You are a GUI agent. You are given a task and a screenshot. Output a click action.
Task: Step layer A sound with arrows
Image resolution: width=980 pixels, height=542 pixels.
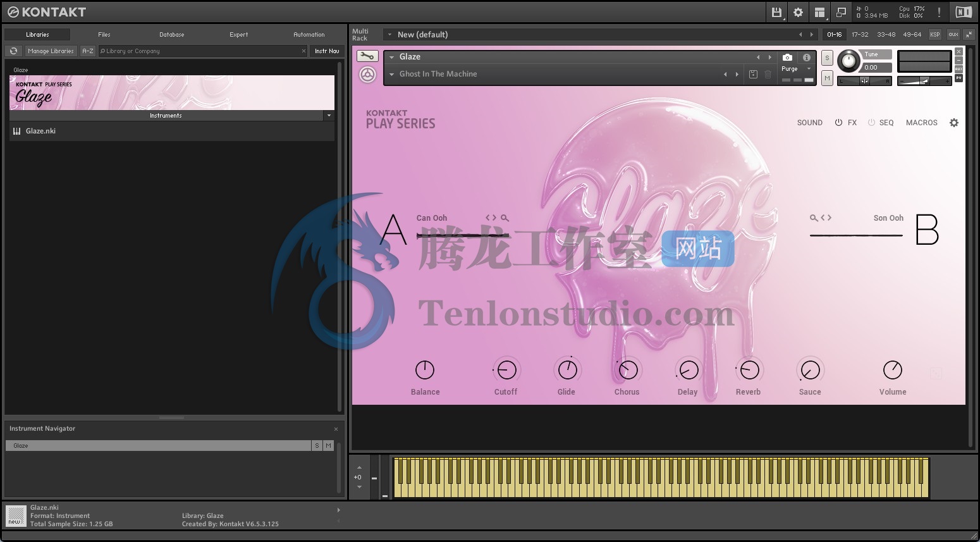491,218
